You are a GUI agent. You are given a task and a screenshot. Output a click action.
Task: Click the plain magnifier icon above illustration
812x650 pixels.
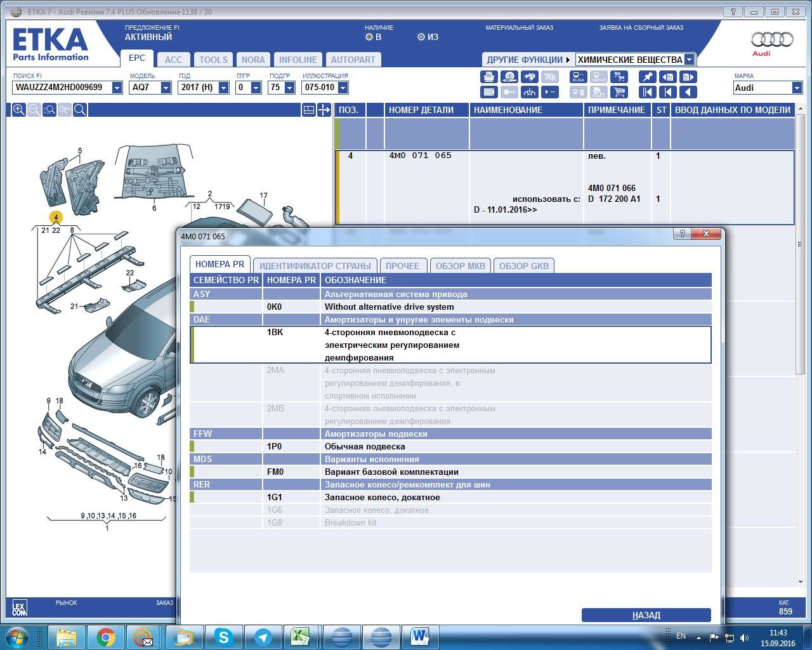point(80,110)
